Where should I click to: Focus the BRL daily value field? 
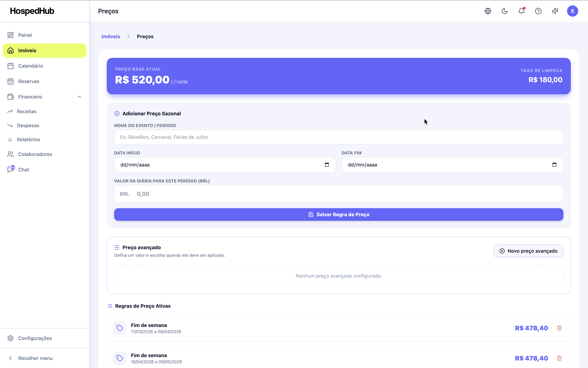(x=338, y=194)
